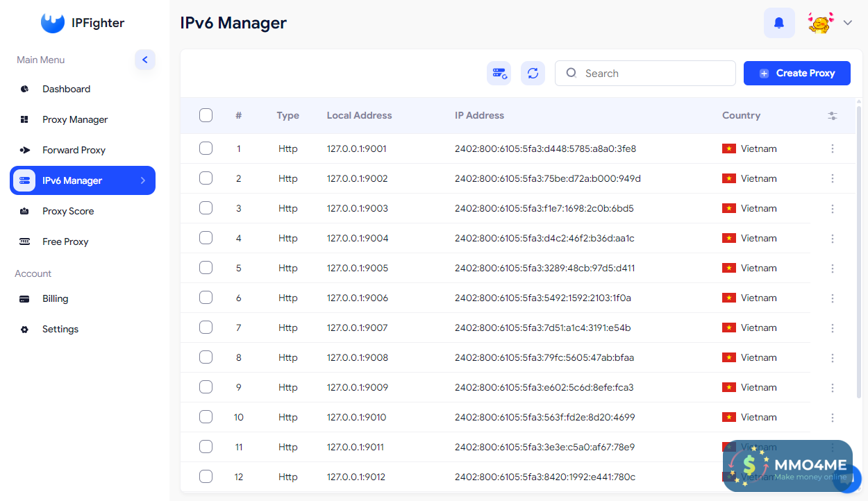Click the Search input field
Screen dimensions: 868x501
point(645,73)
